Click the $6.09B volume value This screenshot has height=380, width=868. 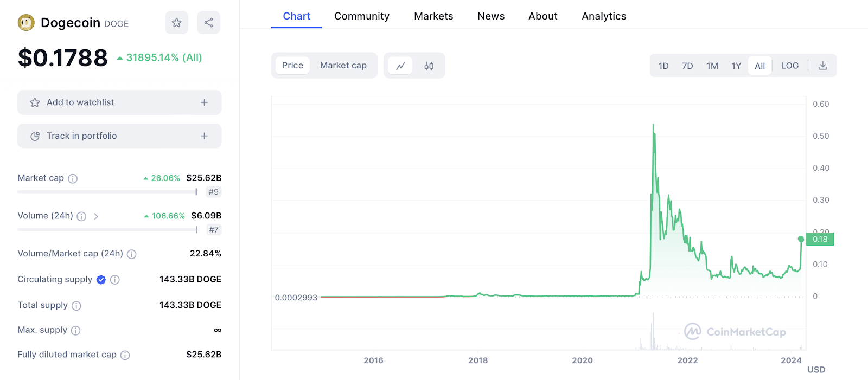coord(206,216)
